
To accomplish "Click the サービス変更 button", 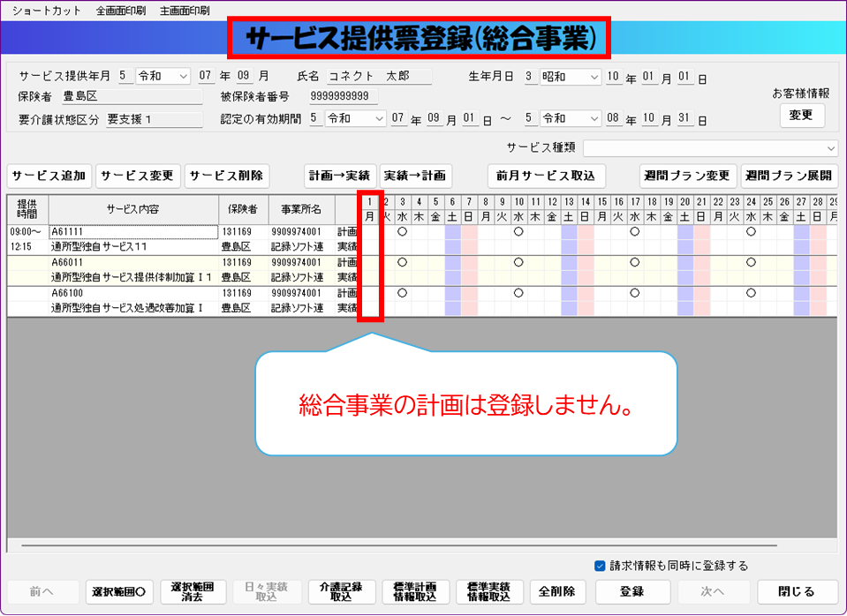I will point(137,175).
